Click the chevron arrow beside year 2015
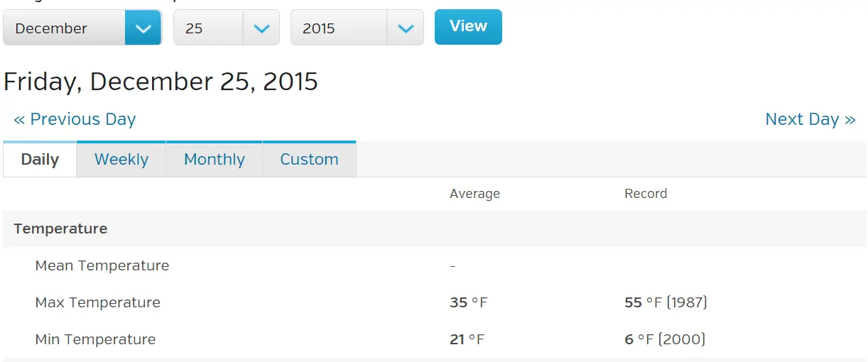 tap(406, 28)
